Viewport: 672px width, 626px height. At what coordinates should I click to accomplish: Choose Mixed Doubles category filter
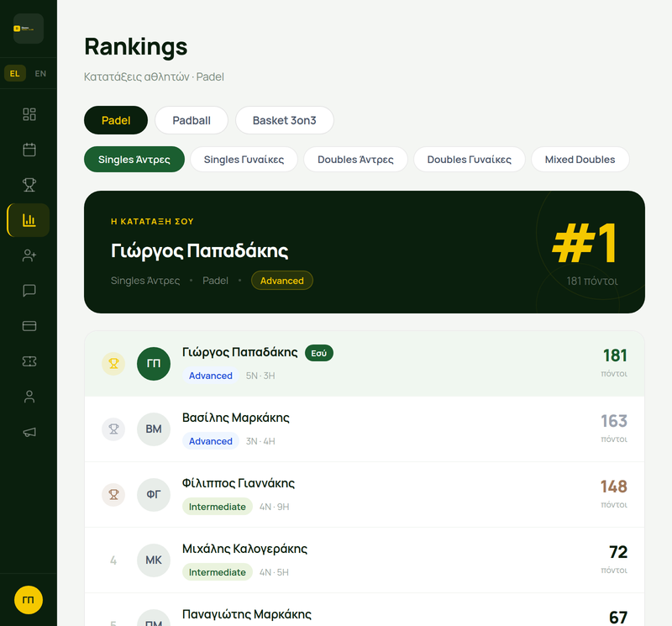pyautogui.click(x=580, y=160)
